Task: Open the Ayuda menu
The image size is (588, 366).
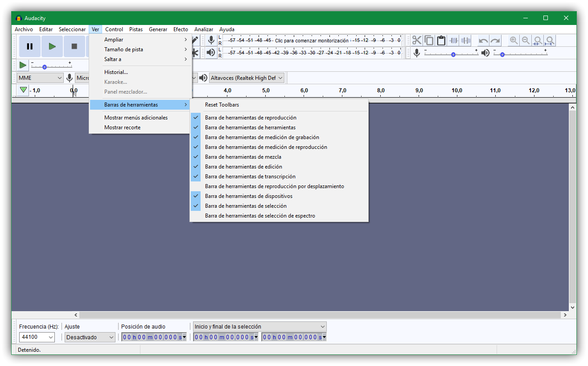Action: coord(227,29)
